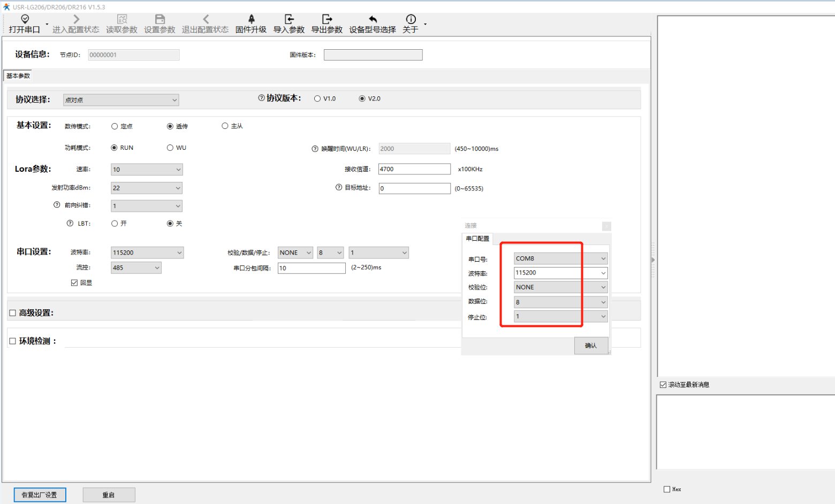Enable the 高级设置 advanced settings checkbox
This screenshot has height=504, width=835.
point(12,313)
